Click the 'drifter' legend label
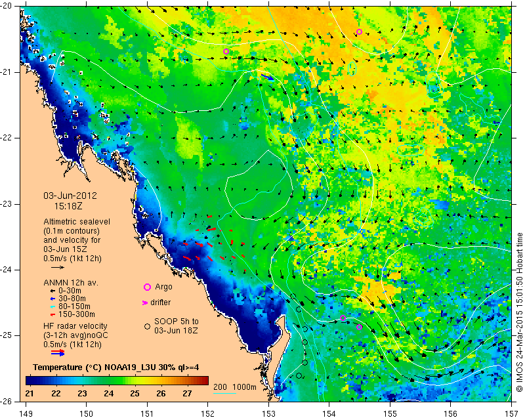This screenshot has height=420, width=525. pyautogui.click(x=160, y=302)
